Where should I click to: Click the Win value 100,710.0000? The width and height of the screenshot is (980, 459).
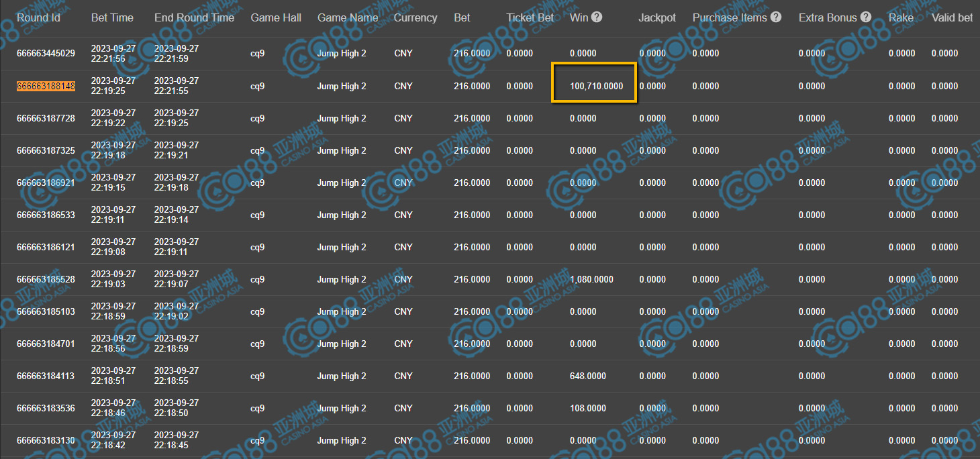coord(597,86)
